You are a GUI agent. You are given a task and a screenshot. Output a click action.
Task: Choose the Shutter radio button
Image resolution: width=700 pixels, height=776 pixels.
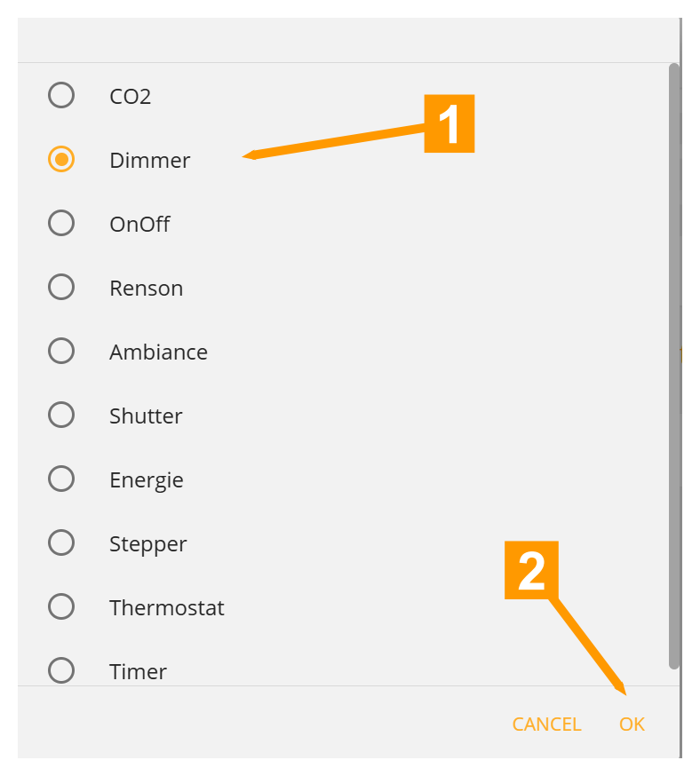61,415
